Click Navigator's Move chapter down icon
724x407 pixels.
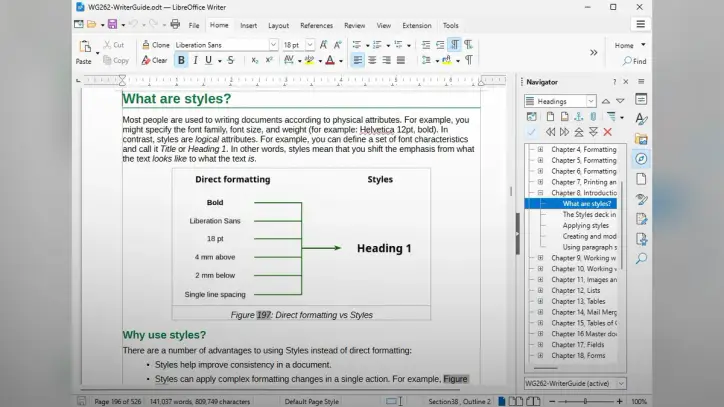pos(593,132)
